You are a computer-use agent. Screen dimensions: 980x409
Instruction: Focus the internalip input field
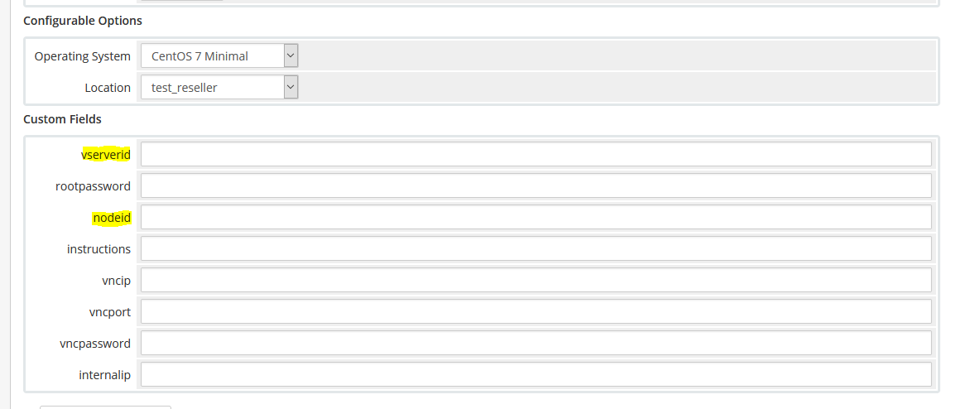[536, 375]
